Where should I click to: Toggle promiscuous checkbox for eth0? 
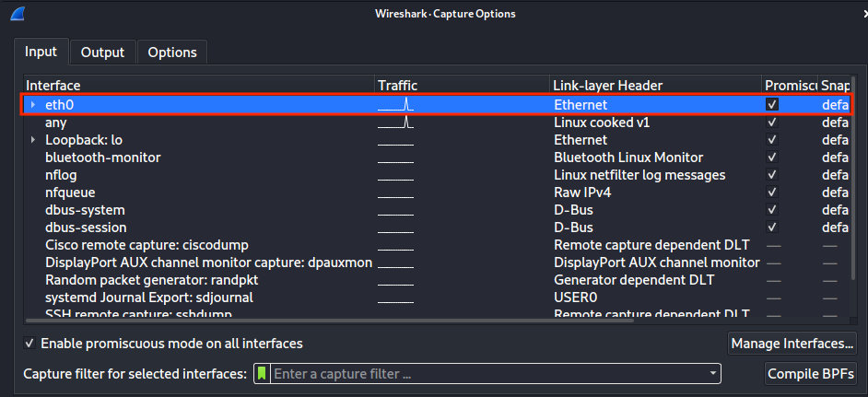pos(772,105)
